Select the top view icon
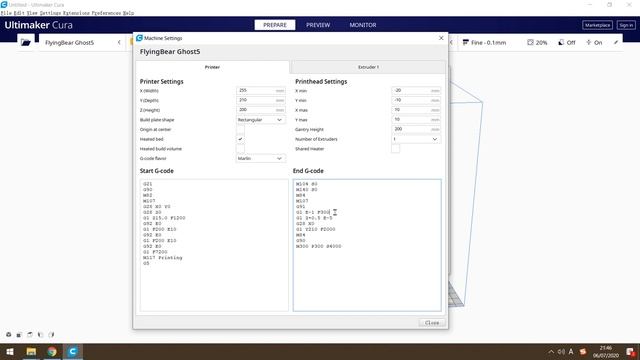 pyautogui.click(x=30, y=335)
